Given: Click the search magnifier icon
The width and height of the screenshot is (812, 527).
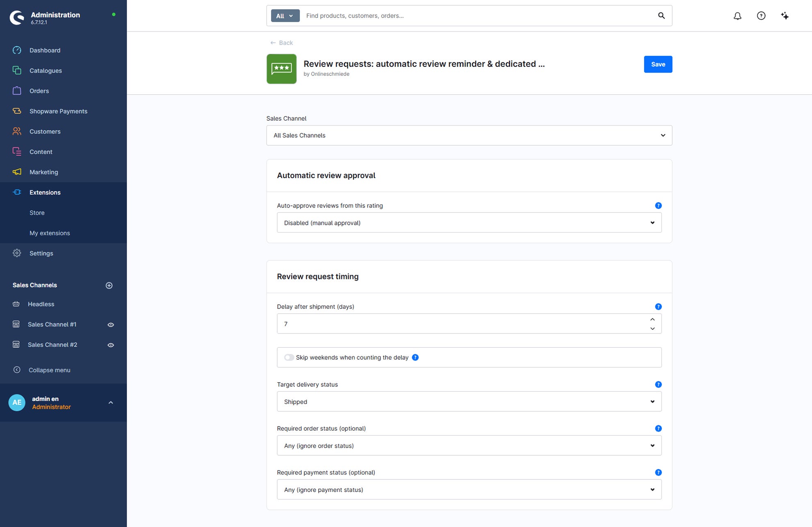Looking at the screenshot, I should pos(661,16).
